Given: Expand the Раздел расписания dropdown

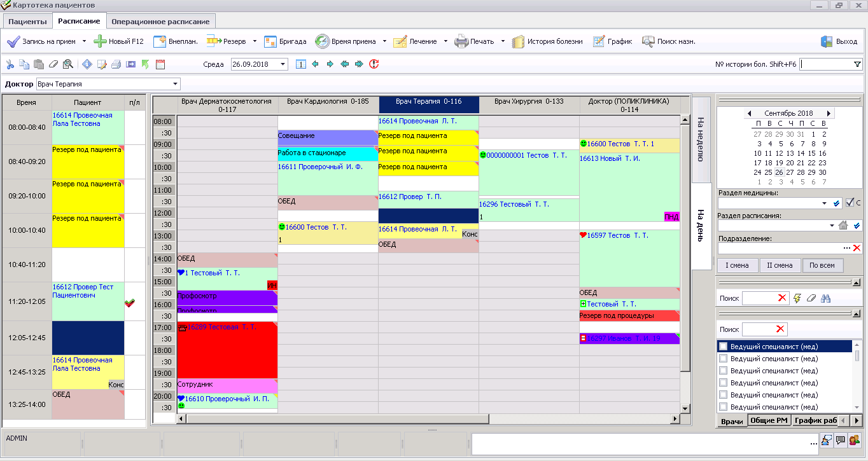Looking at the screenshot, I should [832, 225].
